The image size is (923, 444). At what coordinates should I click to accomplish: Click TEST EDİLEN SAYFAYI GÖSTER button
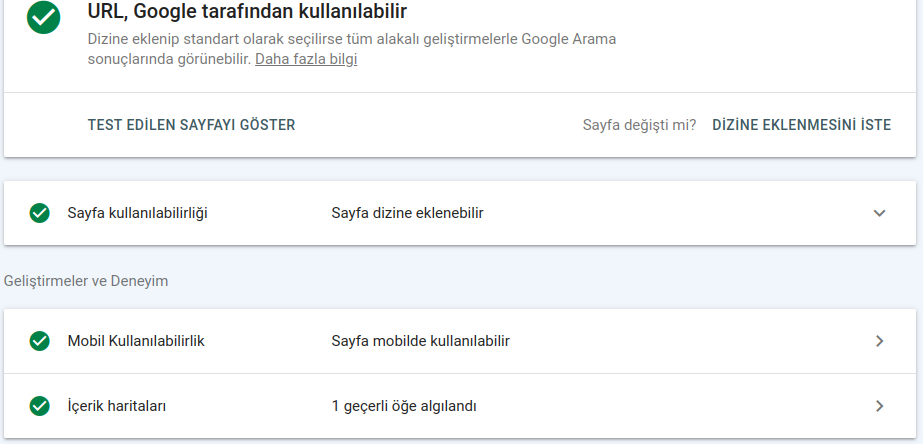(191, 125)
